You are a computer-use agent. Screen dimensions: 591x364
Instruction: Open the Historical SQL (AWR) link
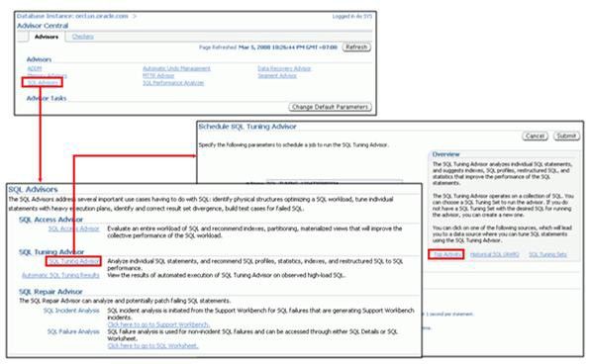pyautogui.click(x=495, y=255)
